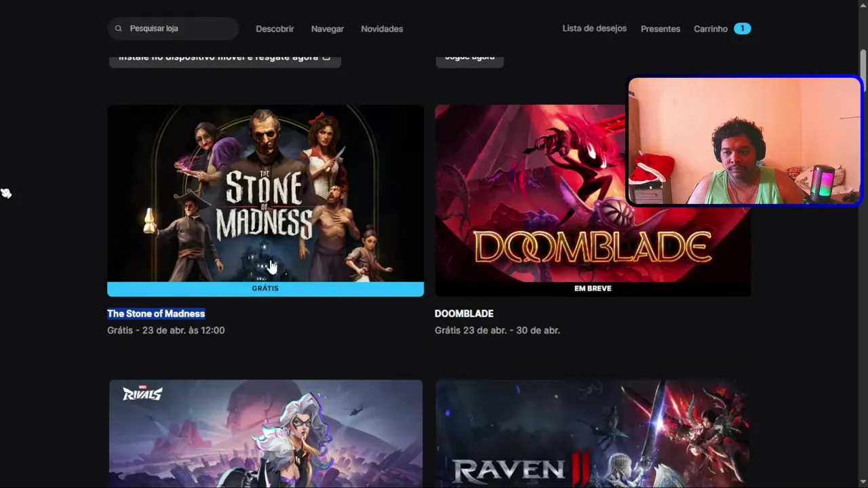The height and width of the screenshot is (488, 868).
Task: Open the Navegar tab
Action: point(328,28)
